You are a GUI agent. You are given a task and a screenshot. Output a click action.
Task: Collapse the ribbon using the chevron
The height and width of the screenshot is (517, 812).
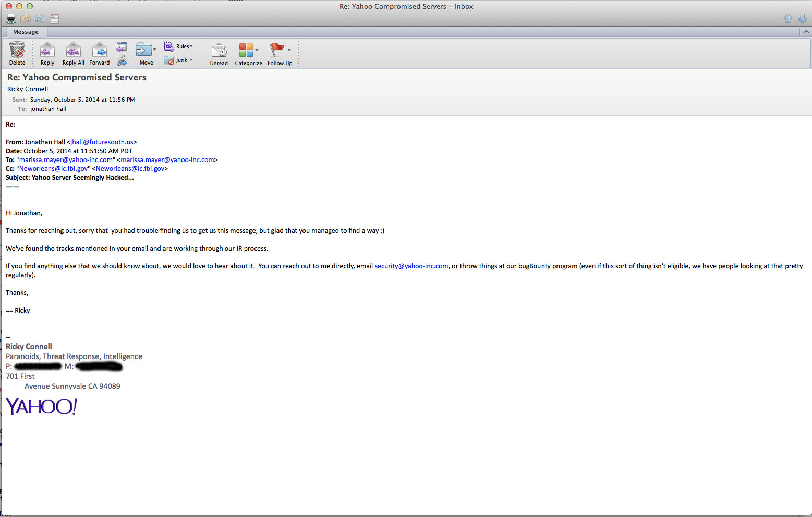tap(806, 32)
